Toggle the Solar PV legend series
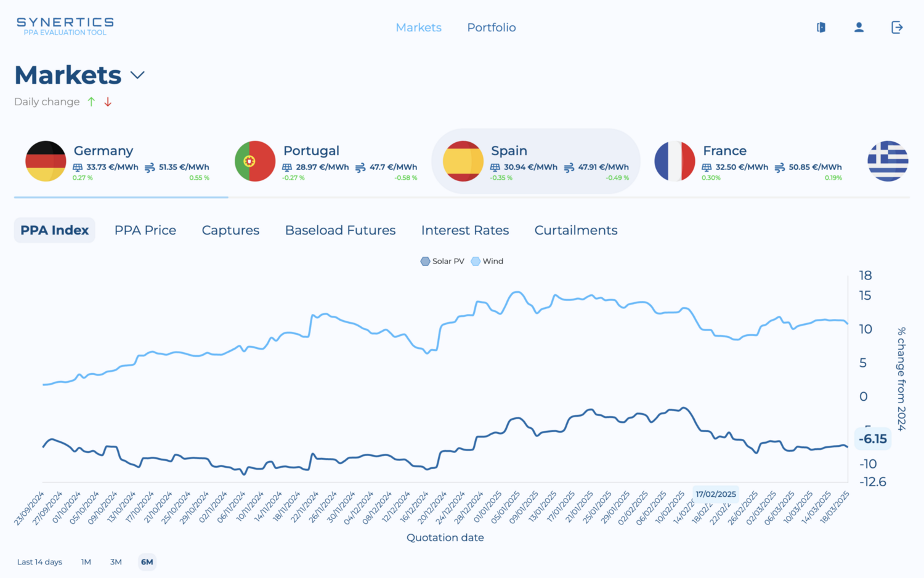This screenshot has width=924, height=578. (x=442, y=261)
